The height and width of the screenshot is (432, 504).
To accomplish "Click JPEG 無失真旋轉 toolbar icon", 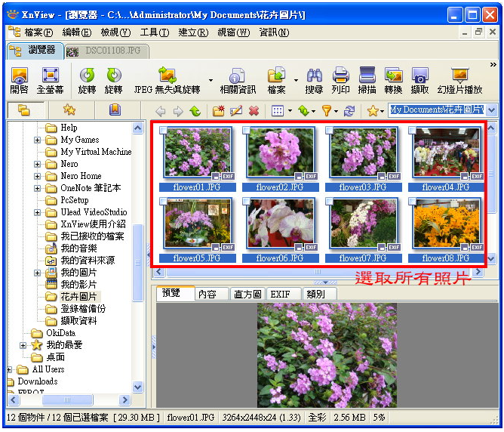I will [x=167, y=80].
